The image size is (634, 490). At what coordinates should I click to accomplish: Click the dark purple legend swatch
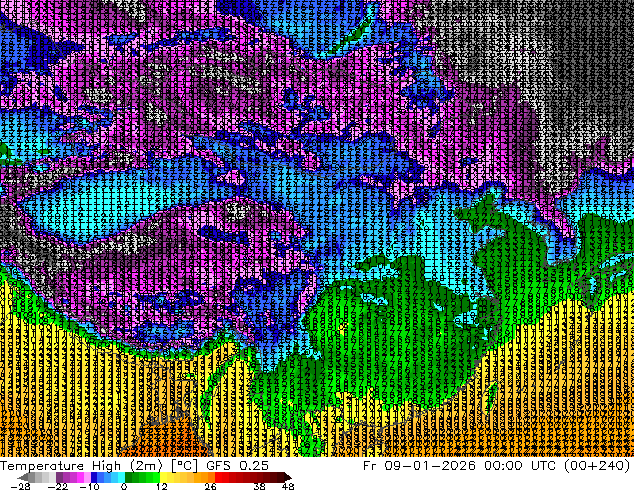point(59,477)
